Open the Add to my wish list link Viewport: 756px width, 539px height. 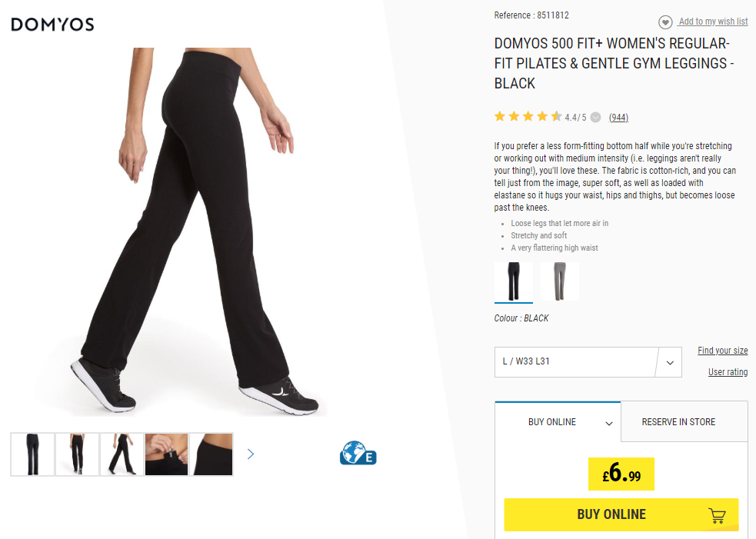pyautogui.click(x=713, y=22)
